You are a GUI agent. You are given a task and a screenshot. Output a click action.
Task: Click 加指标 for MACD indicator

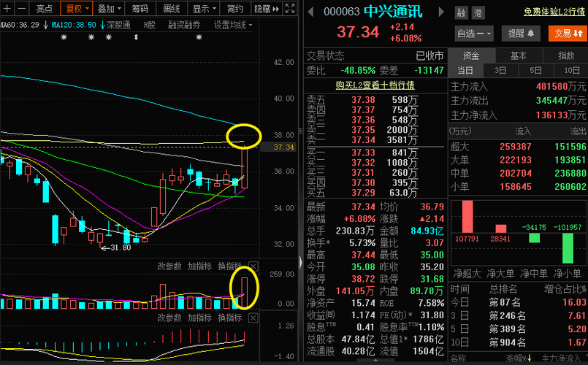[199, 318]
